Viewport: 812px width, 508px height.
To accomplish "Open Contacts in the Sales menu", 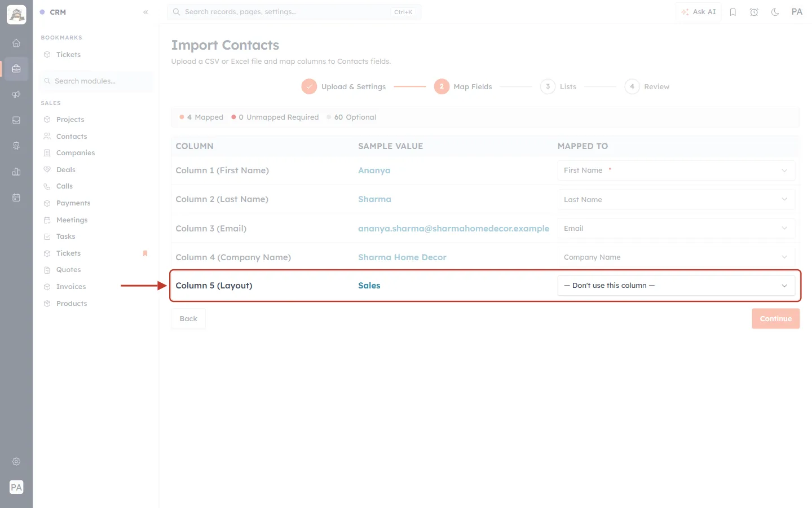I will click(72, 137).
